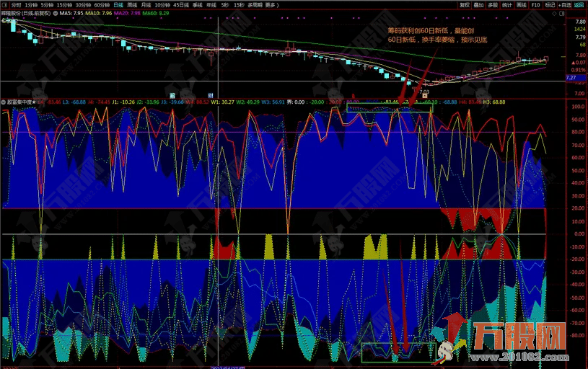This screenshot has width=588, height=369.
Task: Add stock via +自选 button
Action: tap(565, 5)
